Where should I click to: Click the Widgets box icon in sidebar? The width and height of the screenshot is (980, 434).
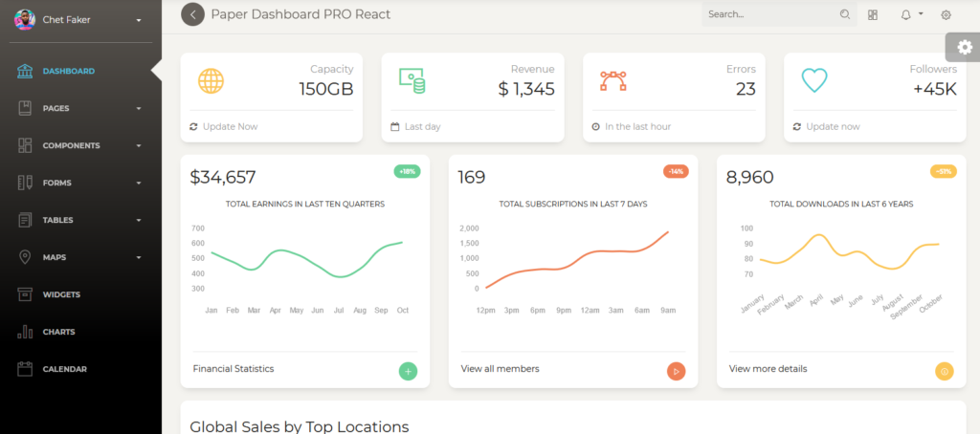point(25,294)
